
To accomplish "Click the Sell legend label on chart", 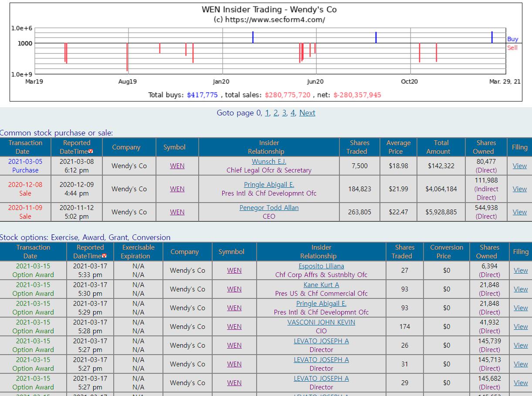I will [x=512, y=47].
